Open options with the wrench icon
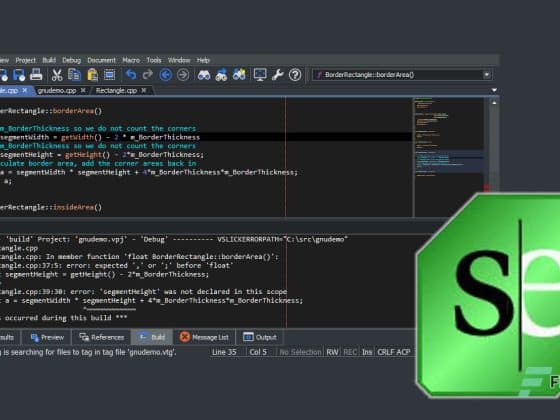The width and height of the screenshot is (560, 420). pos(278,75)
